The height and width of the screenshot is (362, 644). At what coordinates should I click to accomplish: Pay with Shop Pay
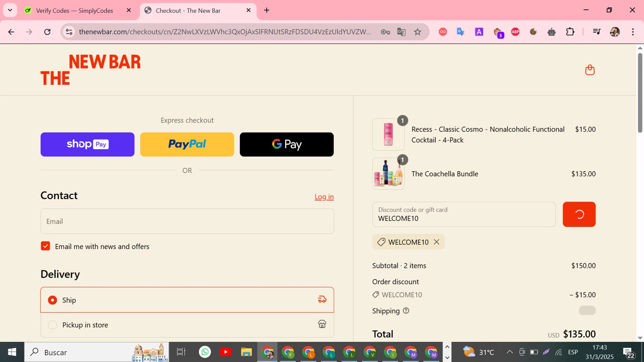click(88, 145)
